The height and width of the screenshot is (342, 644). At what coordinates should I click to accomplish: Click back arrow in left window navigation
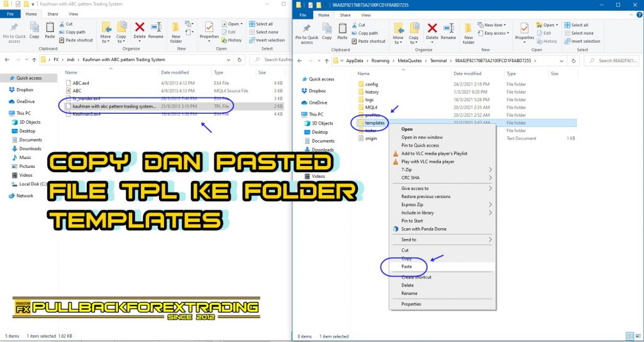pos(7,60)
